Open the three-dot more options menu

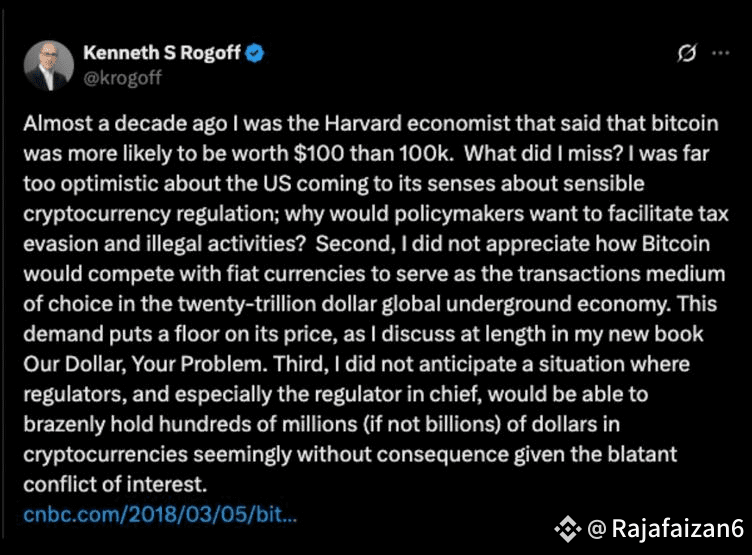pyautogui.click(x=721, y=53)
